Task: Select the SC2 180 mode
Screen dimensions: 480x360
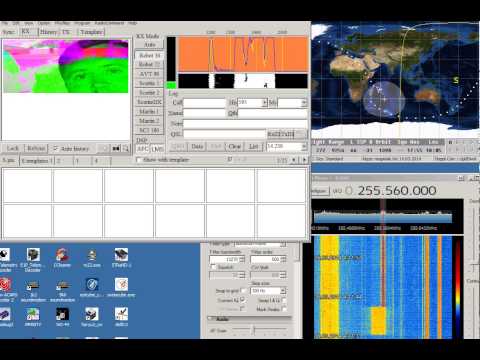Action: (x=149, y=130)
